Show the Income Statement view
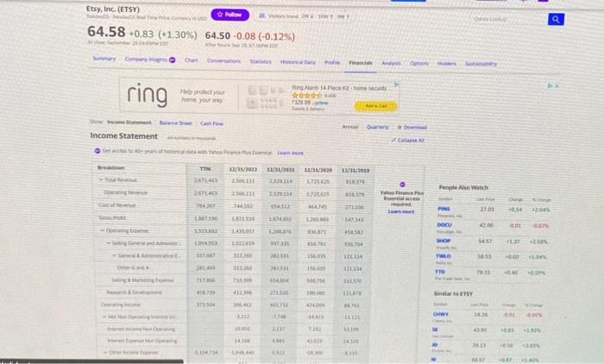Image resolution: width=604 pixels, height=364 pixels. [x=129, y=122]
